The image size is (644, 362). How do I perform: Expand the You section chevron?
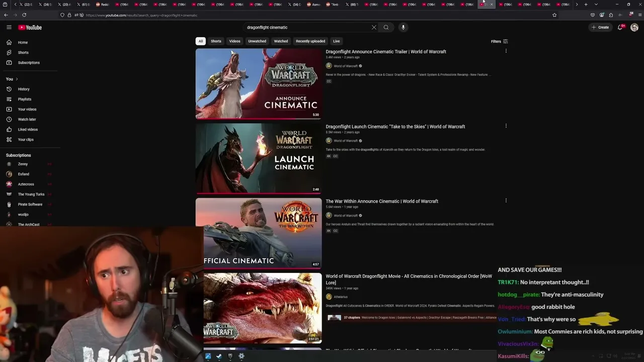17,79
